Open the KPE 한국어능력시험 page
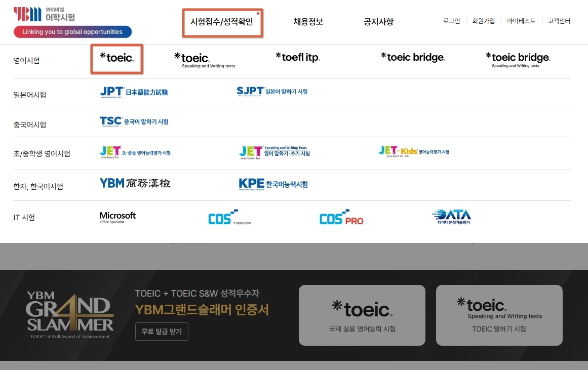The width and height of the screenshot is (588, 370). pyautogui.click(x=273, y=184)
